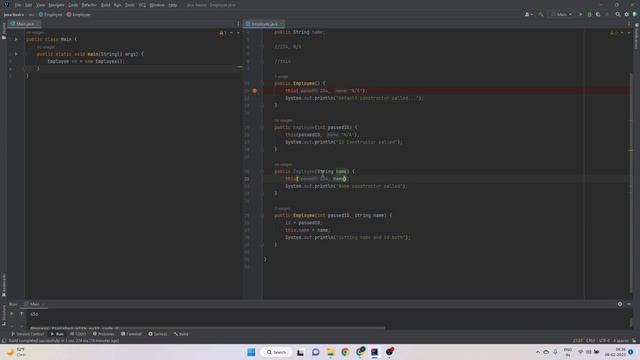Image resolution: width=640 pixels, height=360 pixels.
Task: Click the line-ending CRLF status bar entry
Action: (x=591, y=340)
